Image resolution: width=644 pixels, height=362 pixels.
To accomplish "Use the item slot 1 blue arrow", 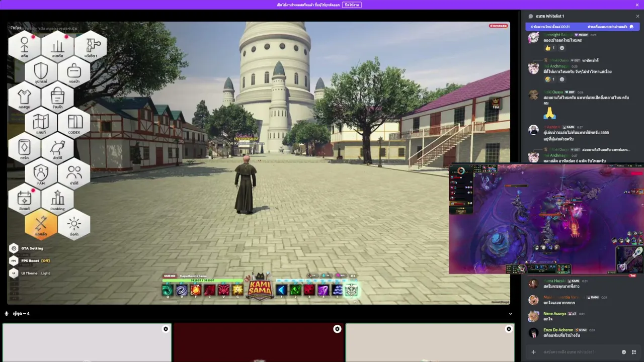I will tap(281, 290).
